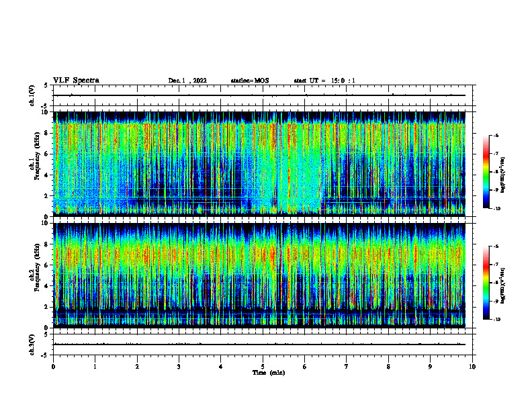
Task: Click the "Time (min)" x-axis label
Action: [x=269, y=373]
